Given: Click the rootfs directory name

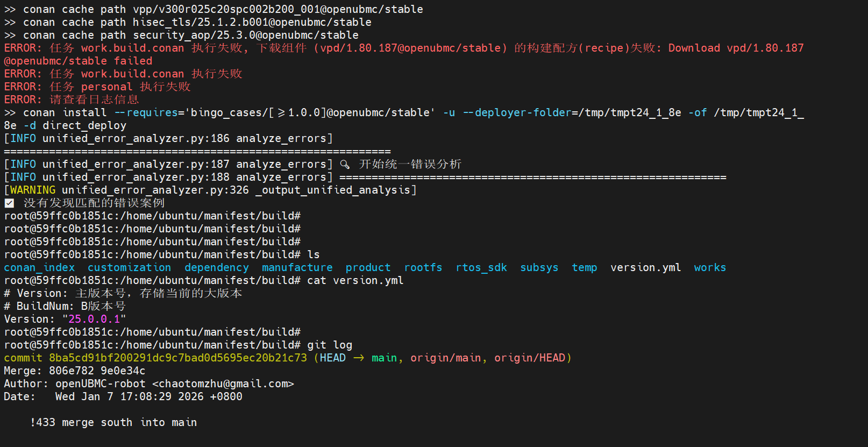Looking at the screenshot, I should pos(423,267).
